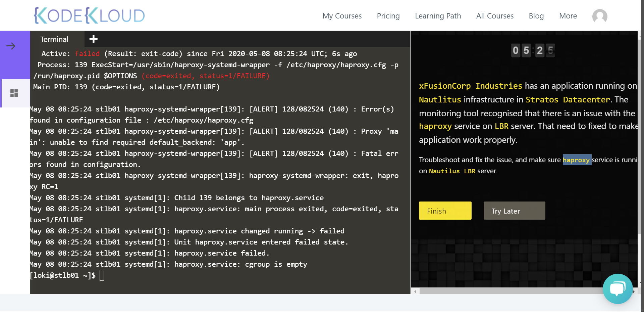Open the user profile avatar
Image resolution: width=644 pixels, height=312 pixels.
(x=600, y=16)
